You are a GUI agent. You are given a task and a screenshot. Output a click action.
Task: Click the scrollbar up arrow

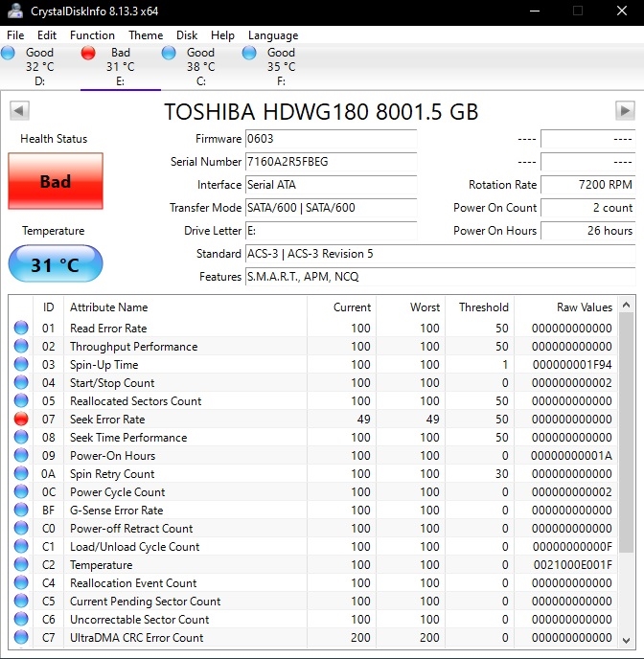click(626, 305)
